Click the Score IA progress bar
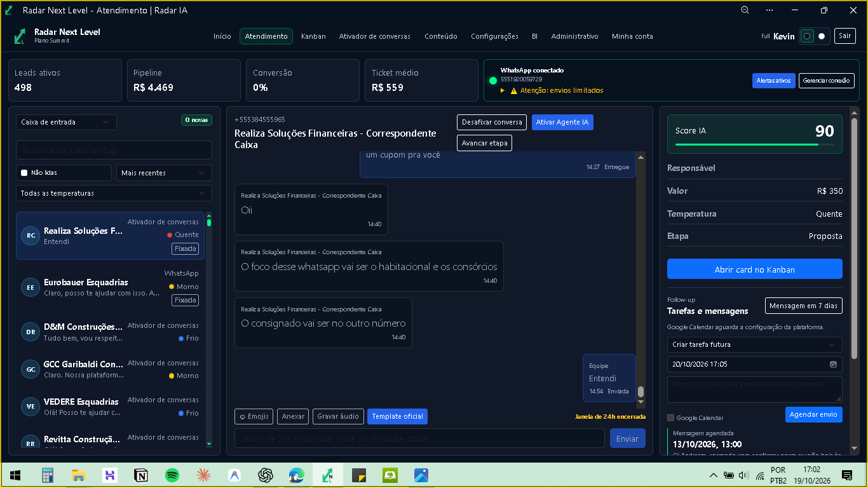This screenshot has width=868, height=488. point(754,145)
